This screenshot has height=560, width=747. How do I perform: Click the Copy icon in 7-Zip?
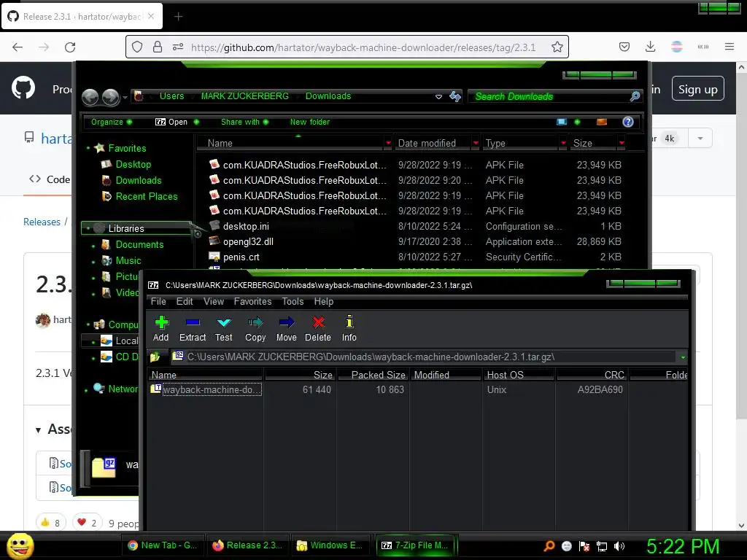coord(255,323)
